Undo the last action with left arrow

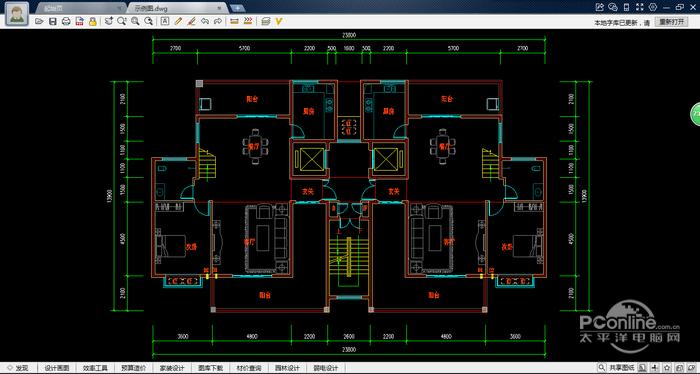point(205,21)
